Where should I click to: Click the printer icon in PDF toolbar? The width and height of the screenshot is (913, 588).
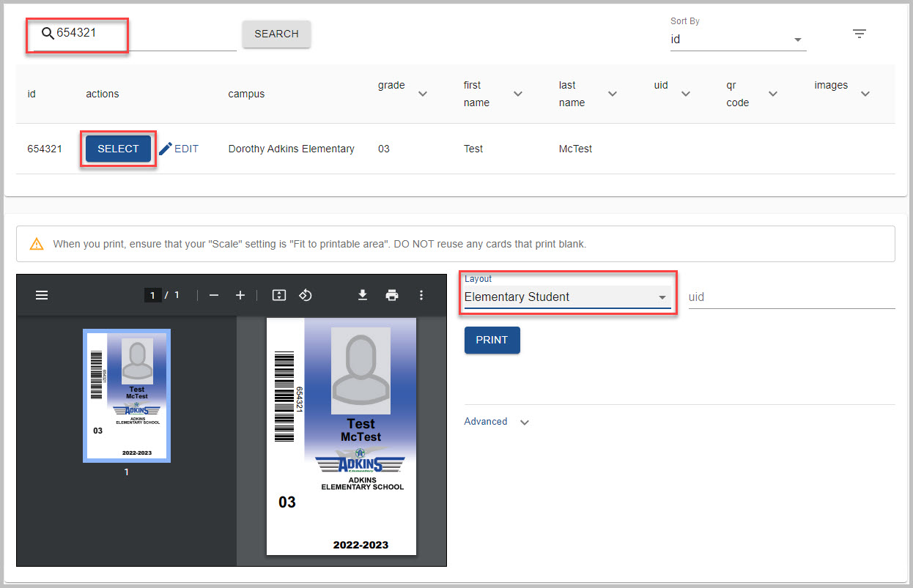[x=392, y=295]
